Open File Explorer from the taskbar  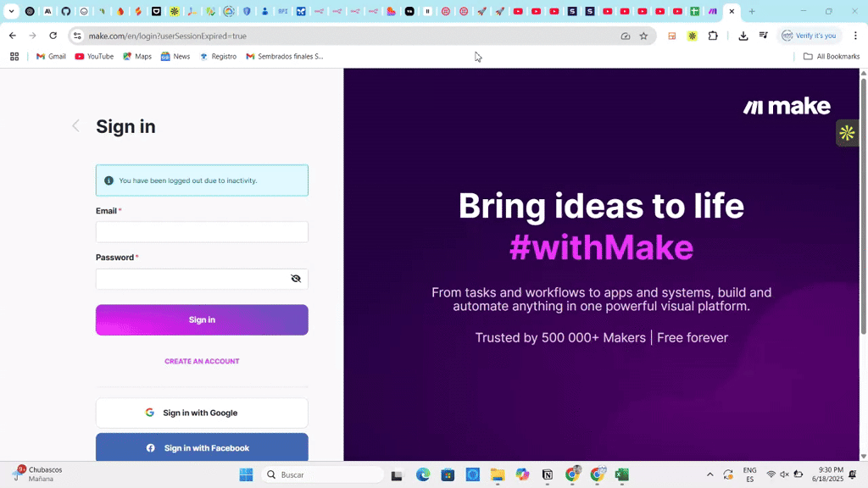point(498,474)
